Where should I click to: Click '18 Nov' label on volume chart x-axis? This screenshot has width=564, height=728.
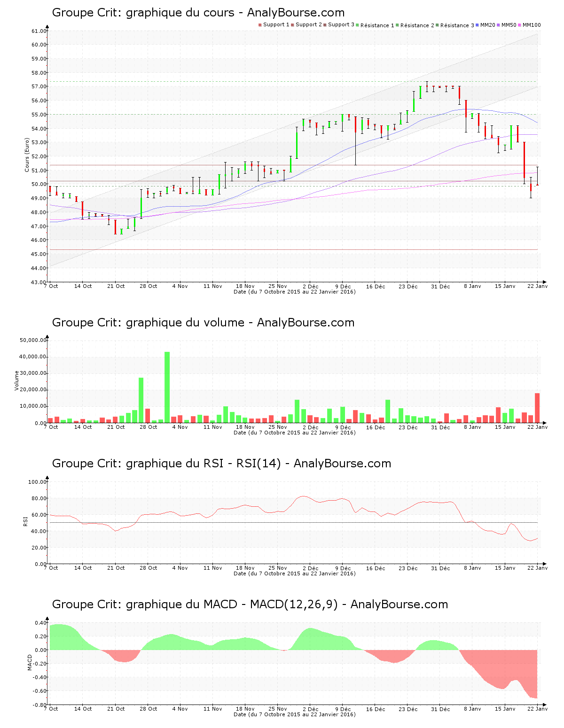click(245, 427)
